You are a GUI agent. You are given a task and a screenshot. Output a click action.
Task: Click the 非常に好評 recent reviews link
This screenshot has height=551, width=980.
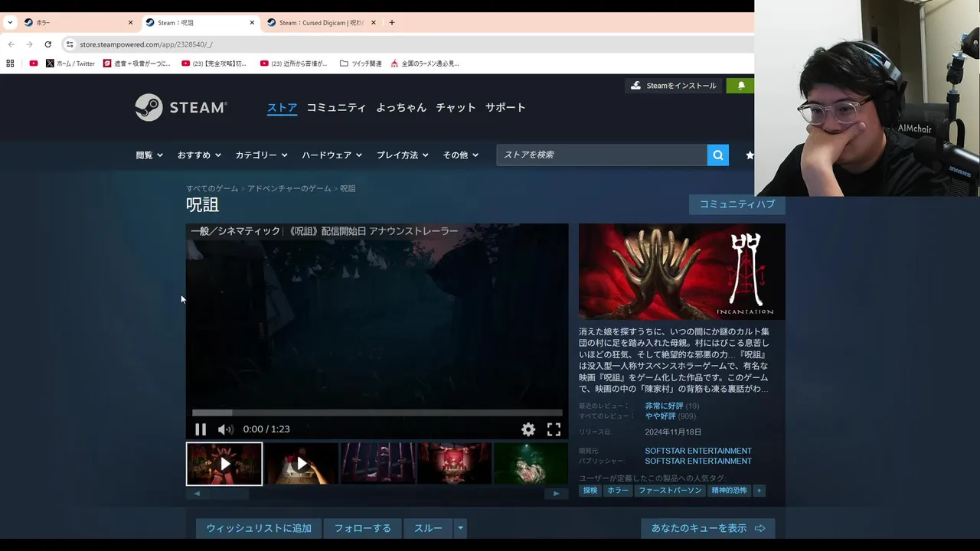(664, 406)
